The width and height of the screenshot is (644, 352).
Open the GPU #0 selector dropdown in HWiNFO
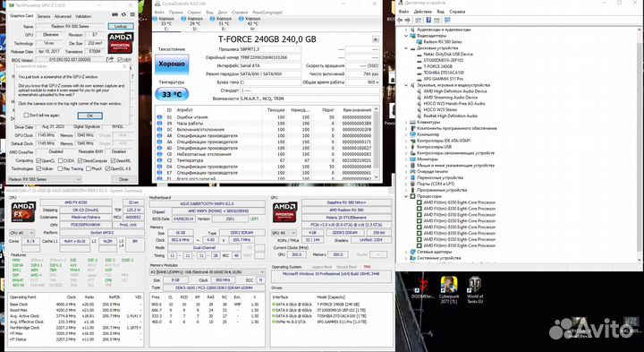pos(284,233)
